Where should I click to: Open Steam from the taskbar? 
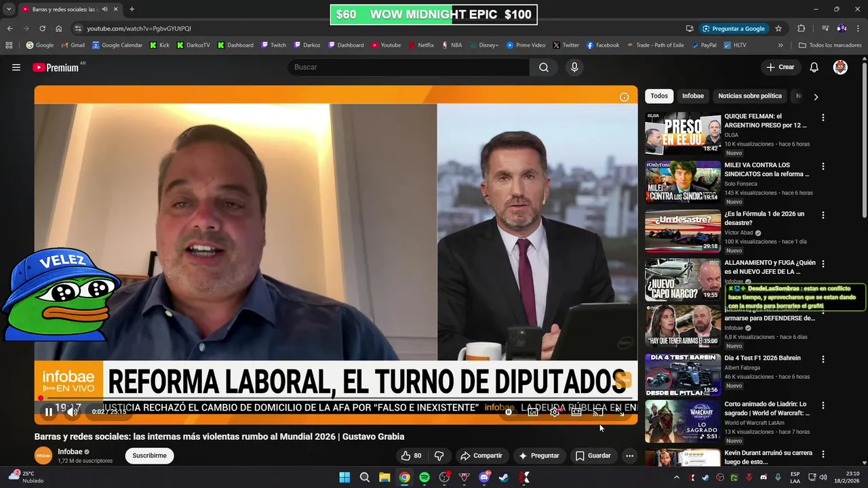pyautogui.click(x=504, y=477)
